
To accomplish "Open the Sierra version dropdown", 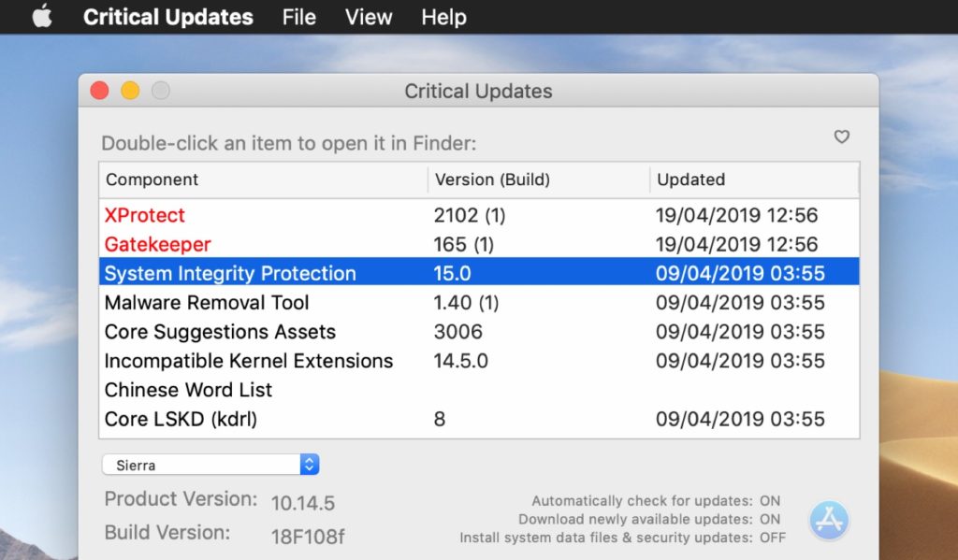I will coord(206,464).
